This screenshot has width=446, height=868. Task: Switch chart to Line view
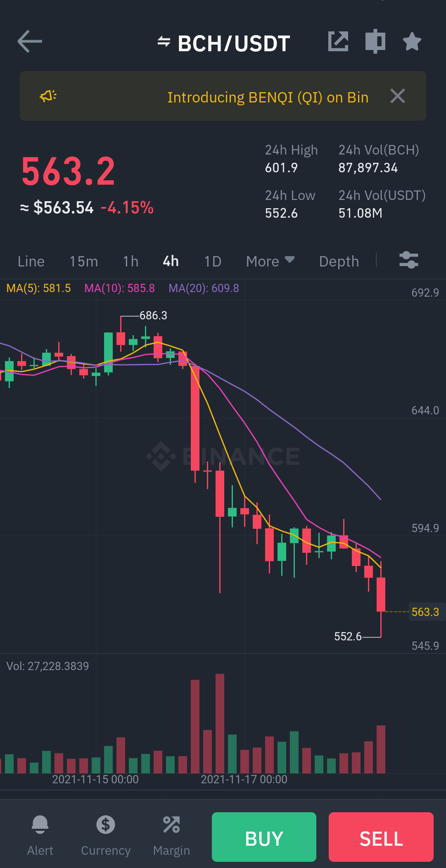[x=31, y=261]
